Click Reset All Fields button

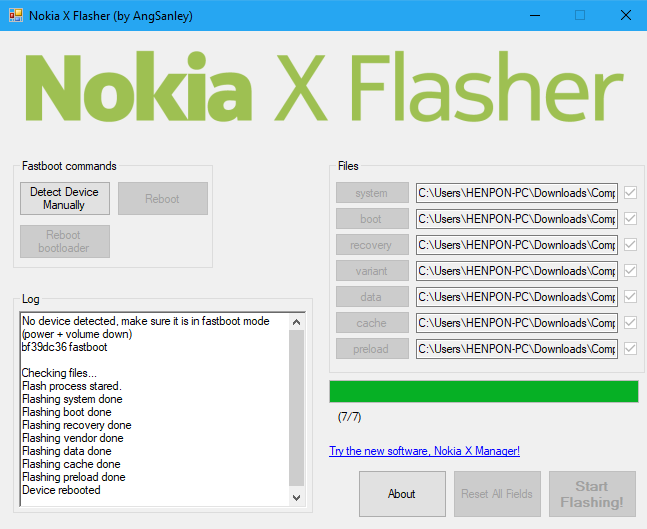point(497,494)
